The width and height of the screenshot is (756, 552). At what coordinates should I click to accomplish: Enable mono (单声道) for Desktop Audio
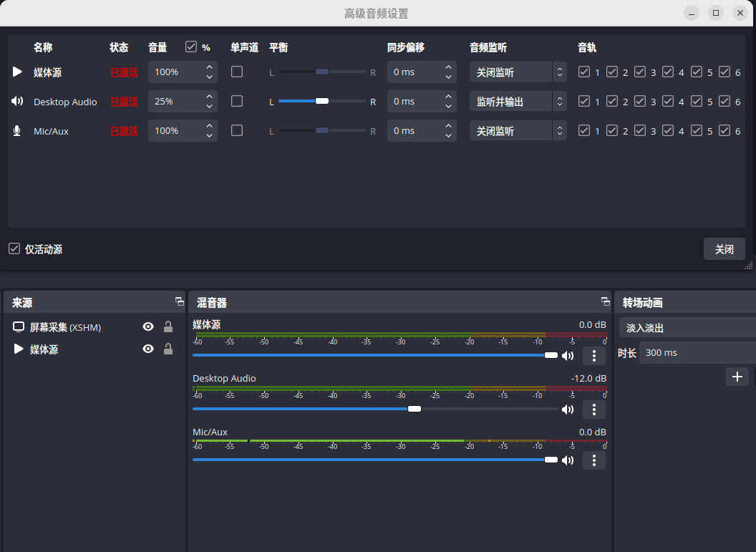click(237, 101)
